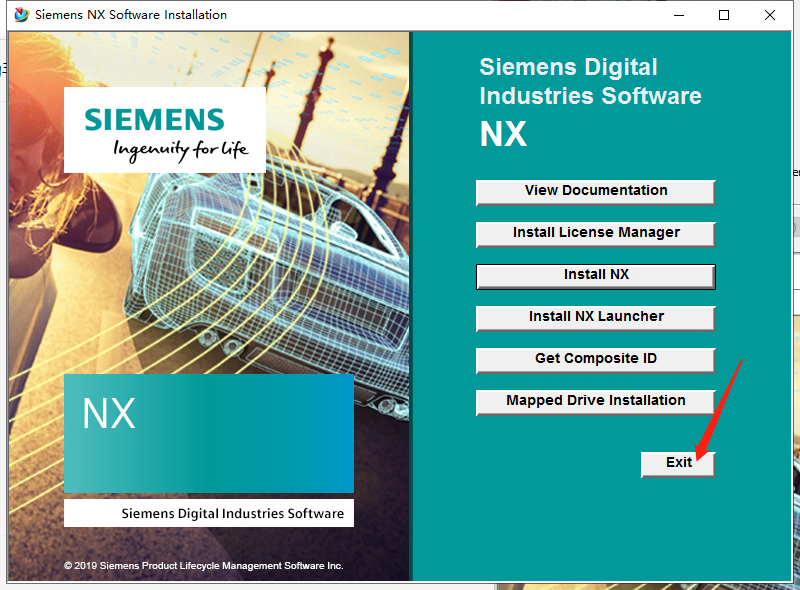This screenshot has width=800, height=590.
Task: Click Install NX Launcher
Action: coord(595,317)
